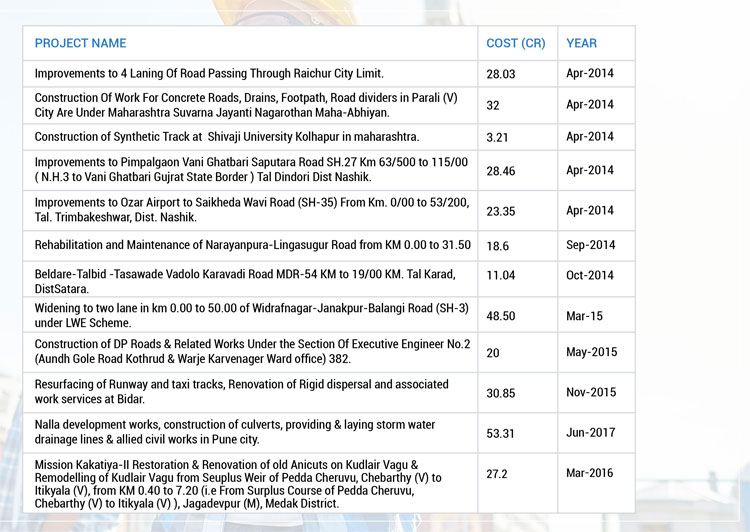The height and width of the screenshot is (532, 750).
Task: Click the COST (CR) column header
Action: pos(516,43)
